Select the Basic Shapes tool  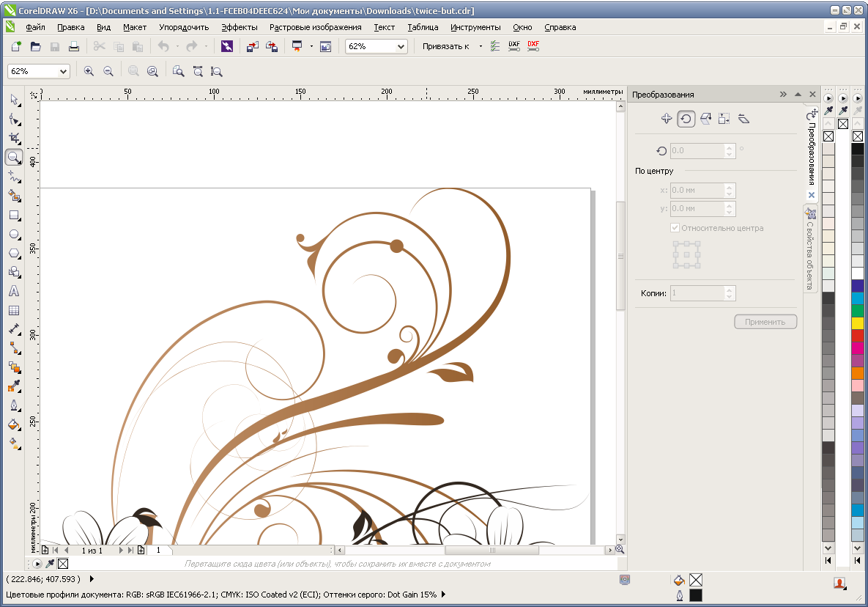tap(15, 272)
